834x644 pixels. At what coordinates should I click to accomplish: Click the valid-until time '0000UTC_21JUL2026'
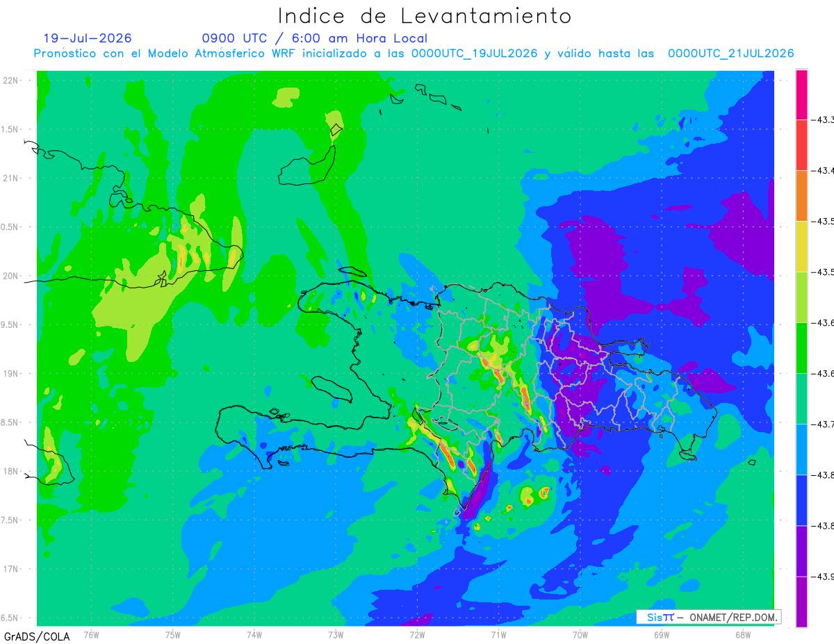point(731,53)
